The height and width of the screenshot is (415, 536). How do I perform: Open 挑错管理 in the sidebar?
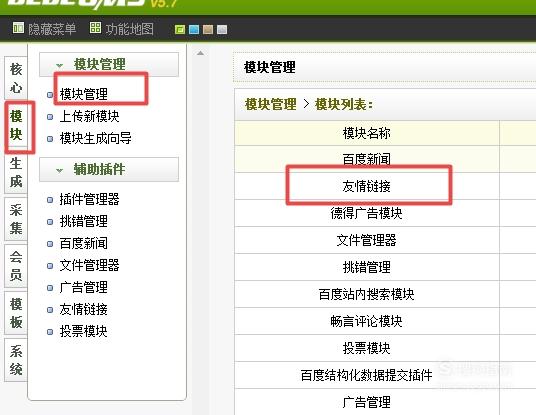tap(83, 221)
